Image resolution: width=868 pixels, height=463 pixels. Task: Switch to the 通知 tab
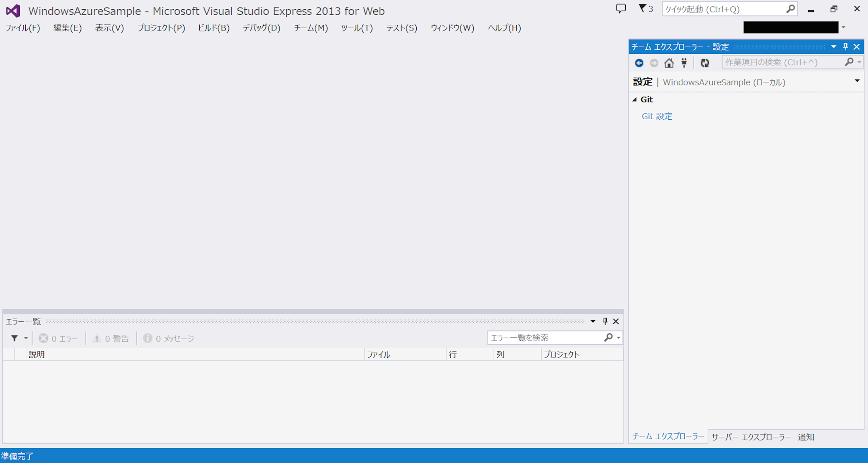(806, 437)
